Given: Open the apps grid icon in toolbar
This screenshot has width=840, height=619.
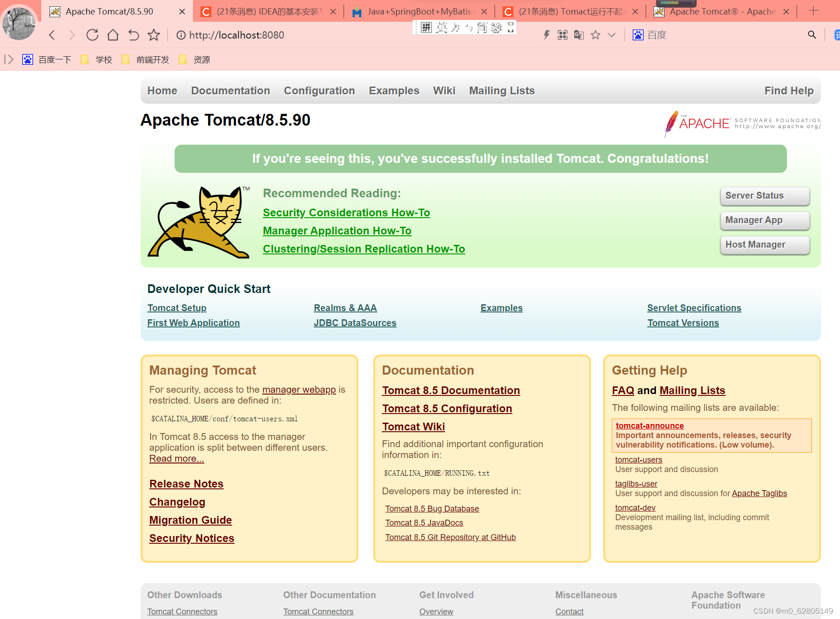Looking at the screenshot, I should (x=562, y=34).
